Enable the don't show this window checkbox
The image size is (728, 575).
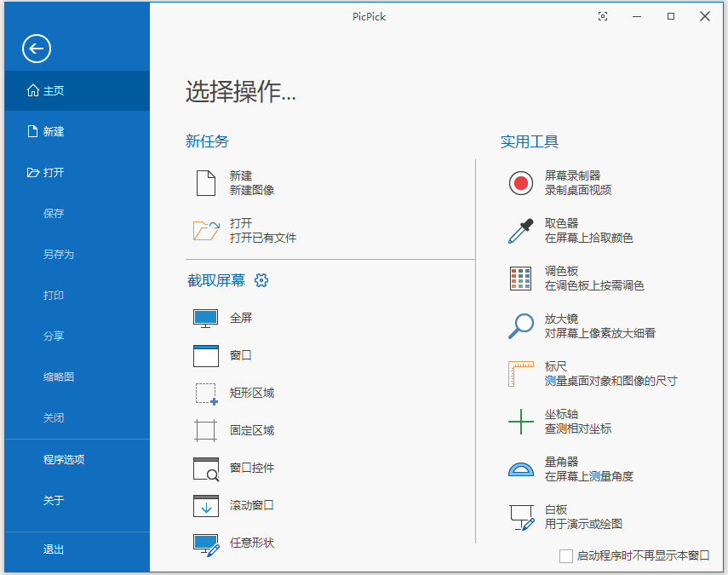coord(565,555)
